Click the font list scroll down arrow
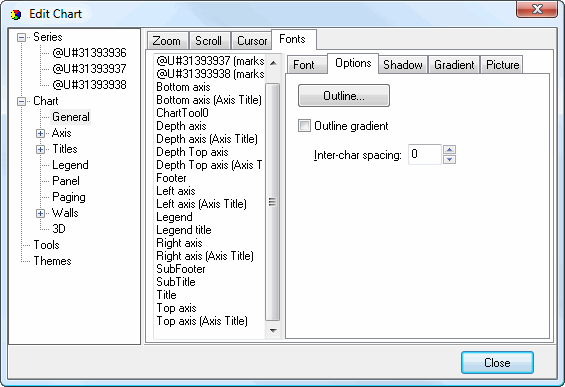The width and height of the screenshot is (565, 387). 273,330
